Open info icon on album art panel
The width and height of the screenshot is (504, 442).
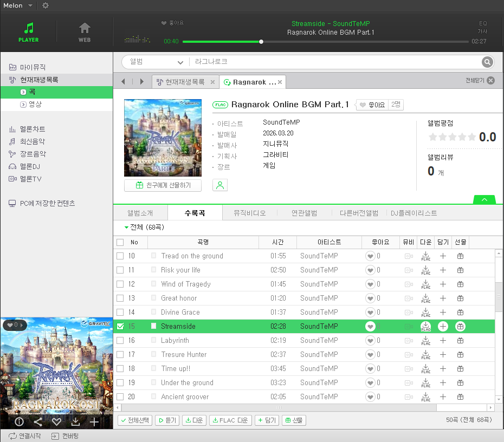19,421
